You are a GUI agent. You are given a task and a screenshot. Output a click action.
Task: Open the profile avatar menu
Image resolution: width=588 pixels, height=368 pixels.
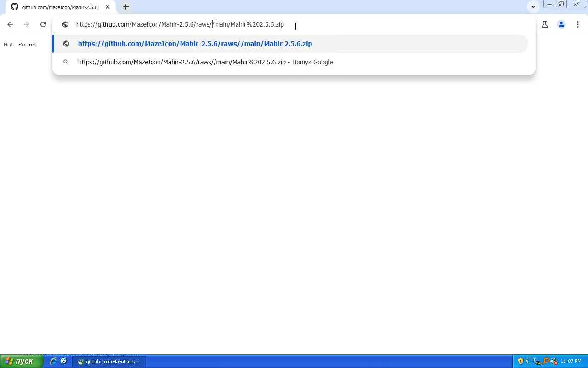pyautogui.click(x=561, y=24)
